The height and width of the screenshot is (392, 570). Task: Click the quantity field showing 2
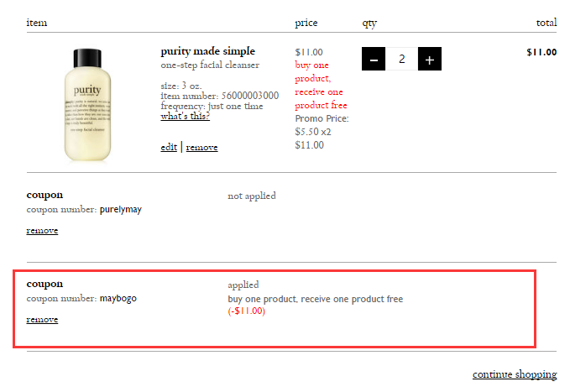tap(402, 59)
